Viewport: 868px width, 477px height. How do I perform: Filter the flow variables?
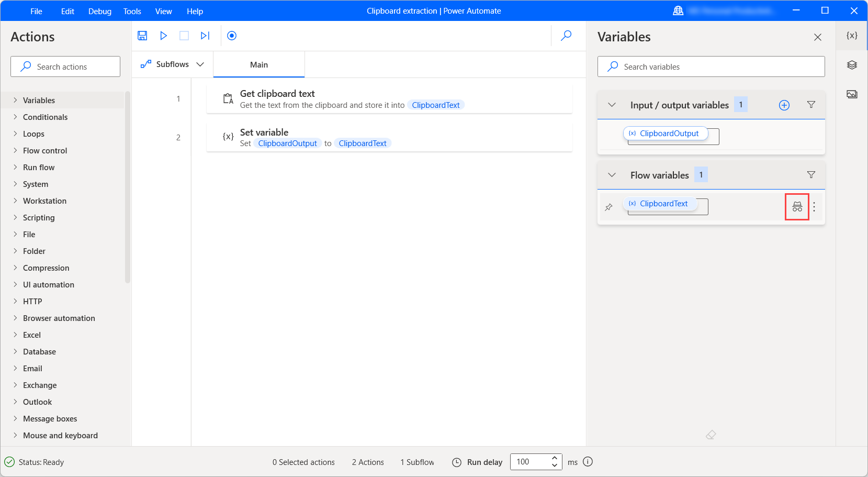pyautogui.click(x=811, y=175)
